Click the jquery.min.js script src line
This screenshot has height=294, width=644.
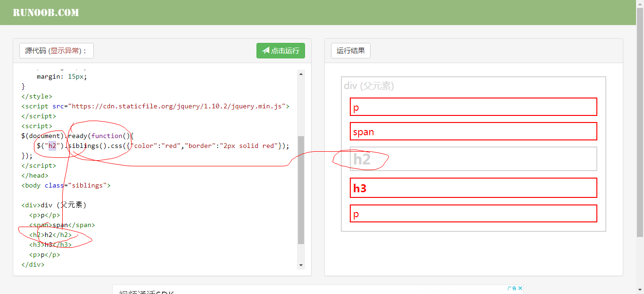pyautogui.click(x=155, y=106)
